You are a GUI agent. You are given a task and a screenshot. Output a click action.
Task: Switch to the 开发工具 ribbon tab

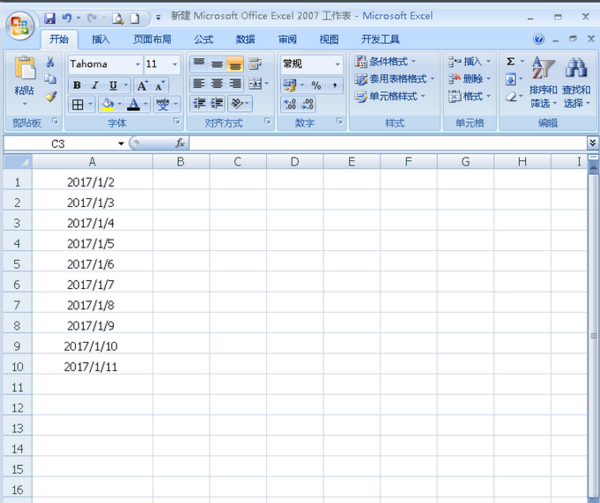point(380,39)
